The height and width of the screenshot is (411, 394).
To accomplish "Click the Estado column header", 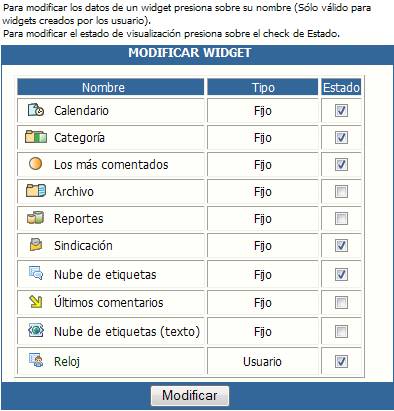I will pos(341,87).
